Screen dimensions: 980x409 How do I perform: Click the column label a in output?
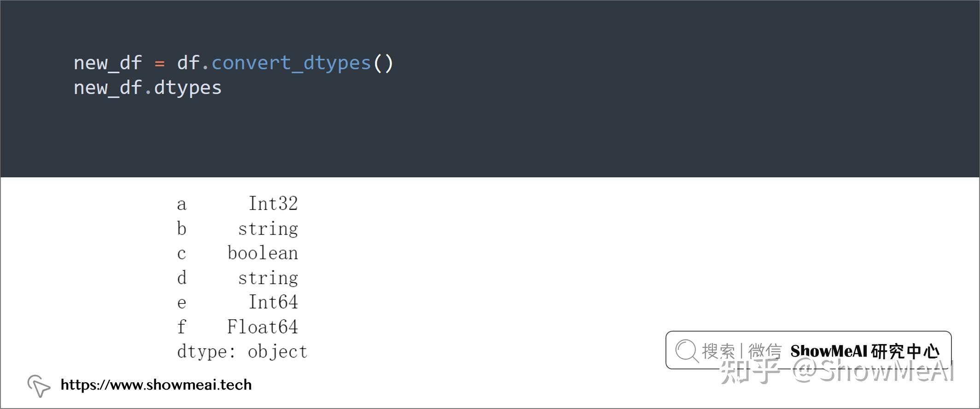[182, 204]
